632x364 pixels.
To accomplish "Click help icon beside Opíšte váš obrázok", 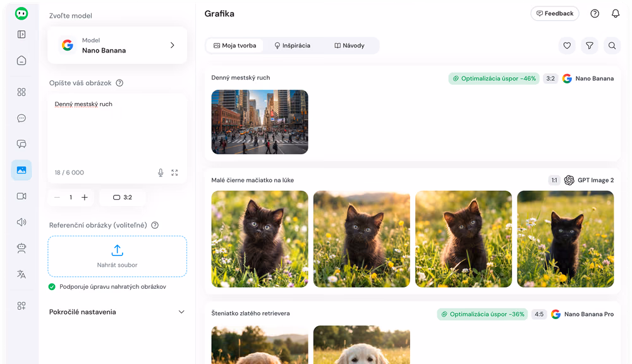I will coord(119,83).
